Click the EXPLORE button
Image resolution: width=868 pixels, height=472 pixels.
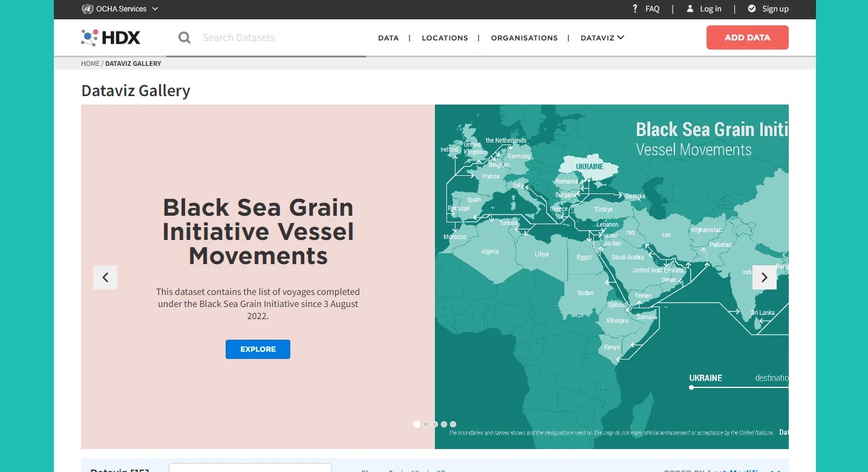[x=258, y=349]
